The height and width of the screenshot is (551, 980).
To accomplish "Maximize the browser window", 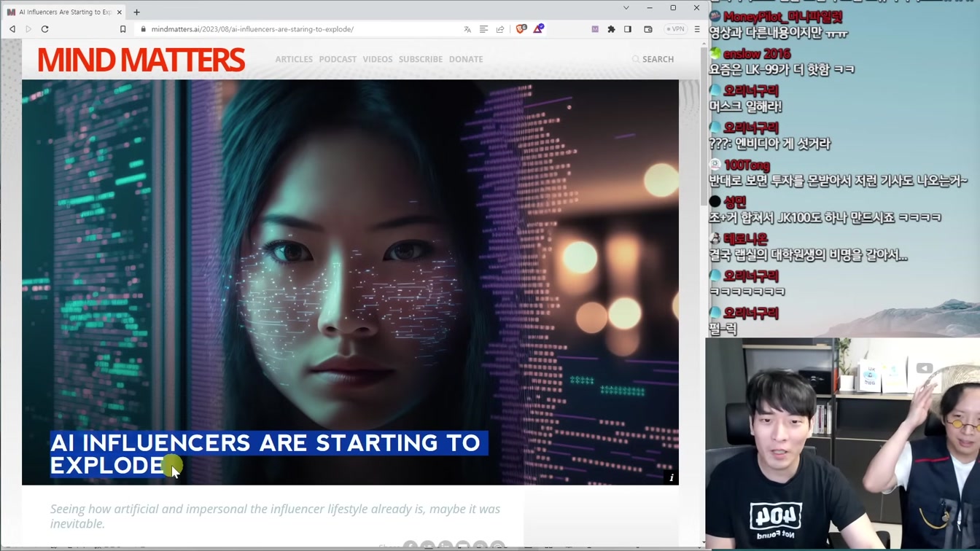I will pyautogui.click(x=673, y=8).
